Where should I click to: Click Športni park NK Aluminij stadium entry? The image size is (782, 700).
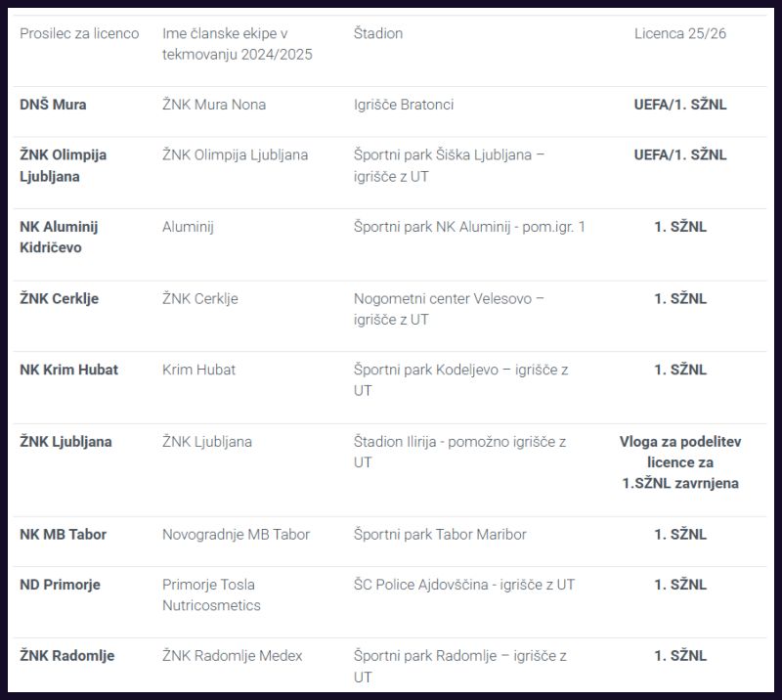[469, 227]
